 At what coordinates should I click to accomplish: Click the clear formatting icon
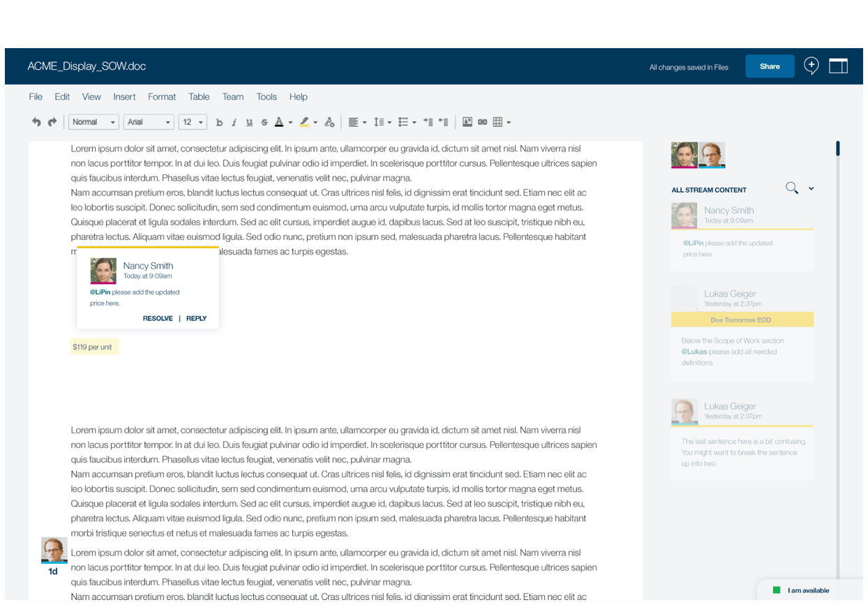pos(329,122)
